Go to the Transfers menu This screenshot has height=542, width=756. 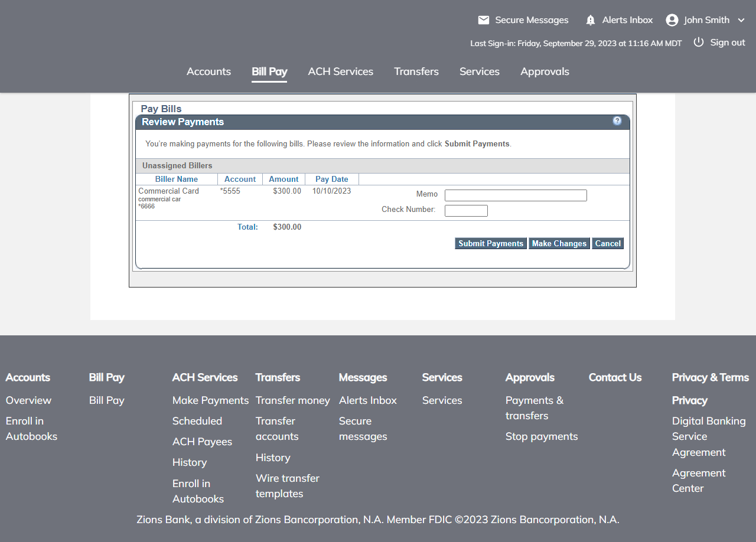click(416, 71)
